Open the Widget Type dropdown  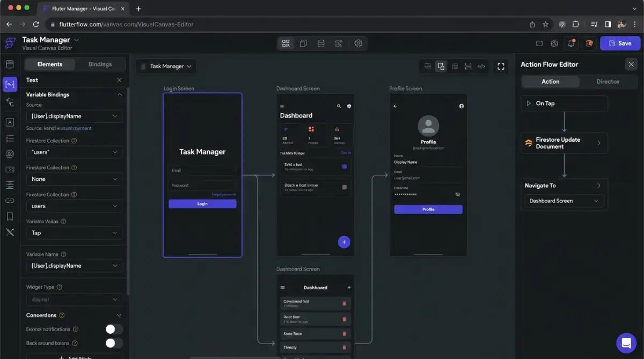click(74, 299)
